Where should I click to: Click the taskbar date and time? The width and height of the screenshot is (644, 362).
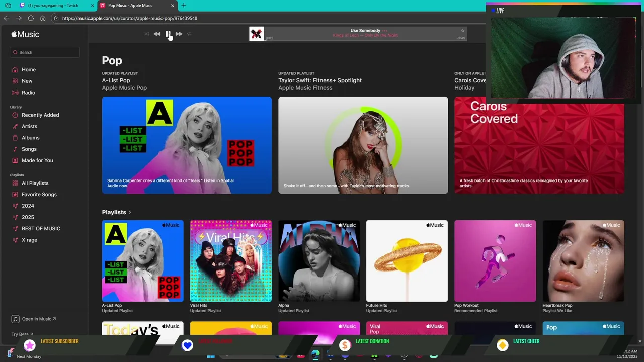[x=627, y=354]
